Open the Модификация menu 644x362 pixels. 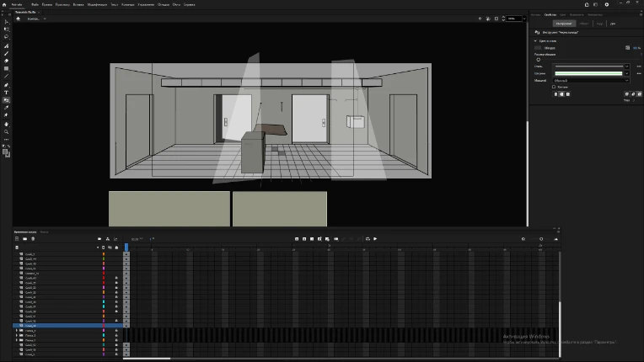(97, 4)
